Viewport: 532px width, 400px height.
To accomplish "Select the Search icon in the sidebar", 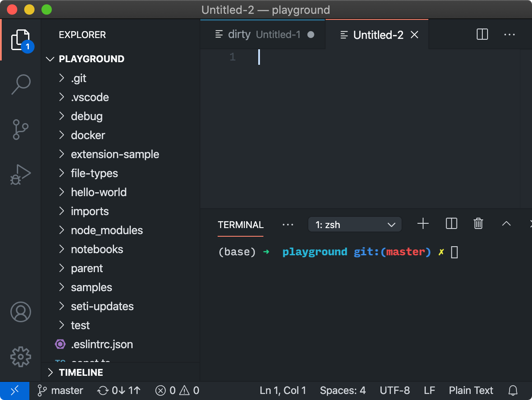I will [x=20, y=85].
